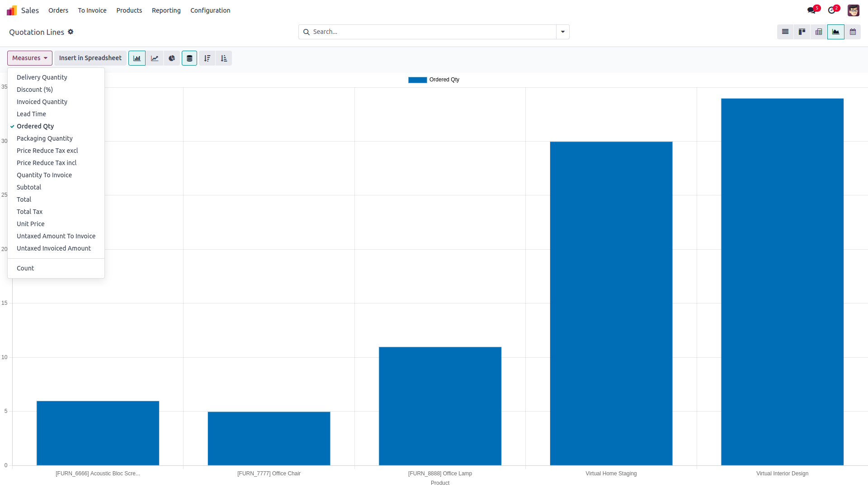Expand the search filter options arrow

tap(563, 32)
